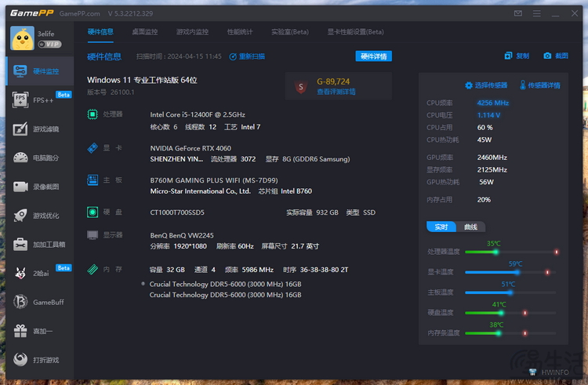Open the FPS++ sidebar icon
The width and height of the screenshot is (588, 385).
(x=20, y=100)
